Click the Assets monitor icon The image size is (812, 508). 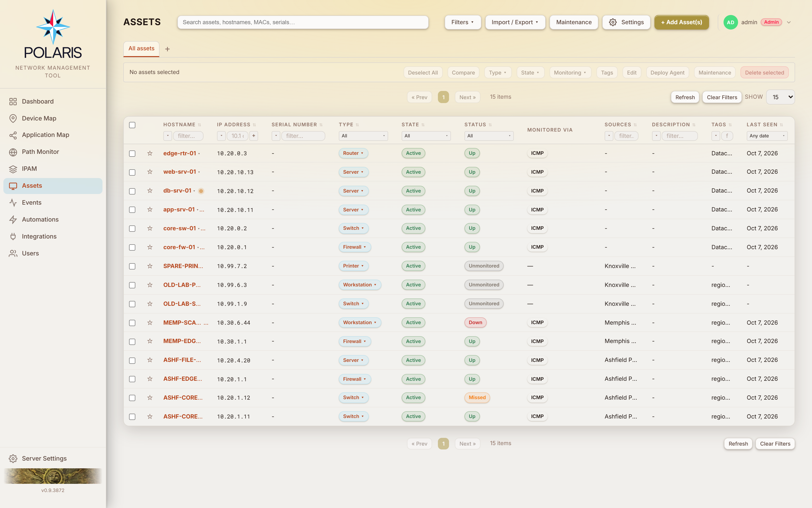pos(13,186)
